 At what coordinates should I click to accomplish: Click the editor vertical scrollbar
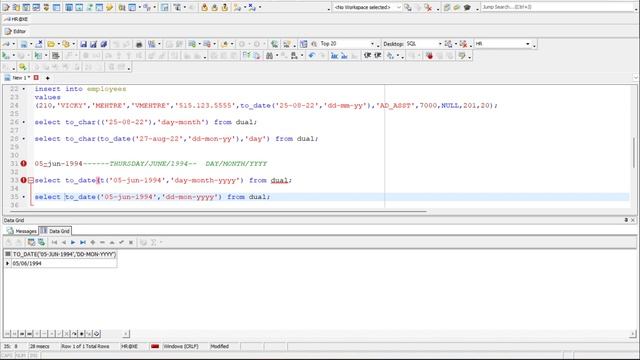[x=634, y=153]
